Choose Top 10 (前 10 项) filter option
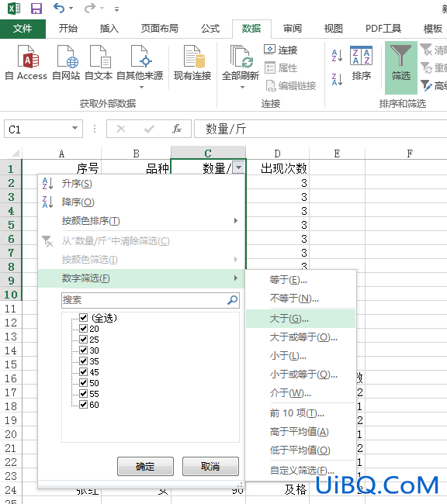The image size is (447, 504). [x=300, y=413]
